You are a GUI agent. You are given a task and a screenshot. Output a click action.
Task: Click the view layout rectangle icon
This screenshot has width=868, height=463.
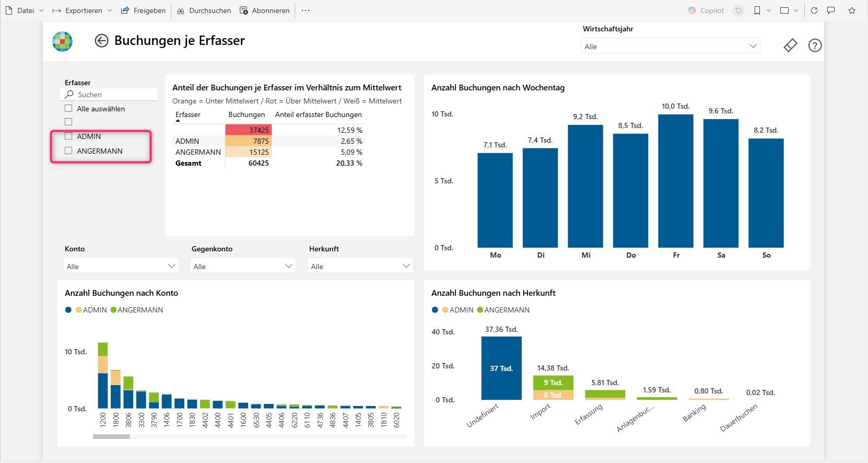[784, 10]
